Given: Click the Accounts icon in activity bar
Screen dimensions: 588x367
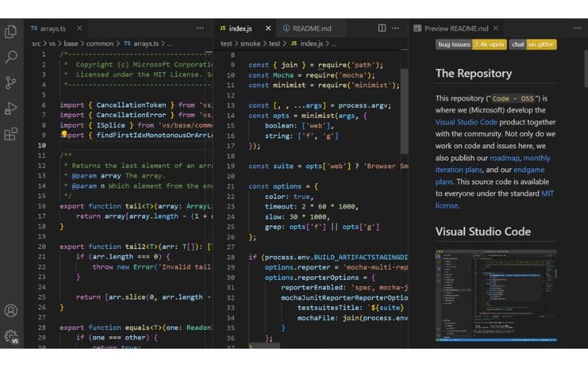Looking at the screenshot, I should (11, 311).
